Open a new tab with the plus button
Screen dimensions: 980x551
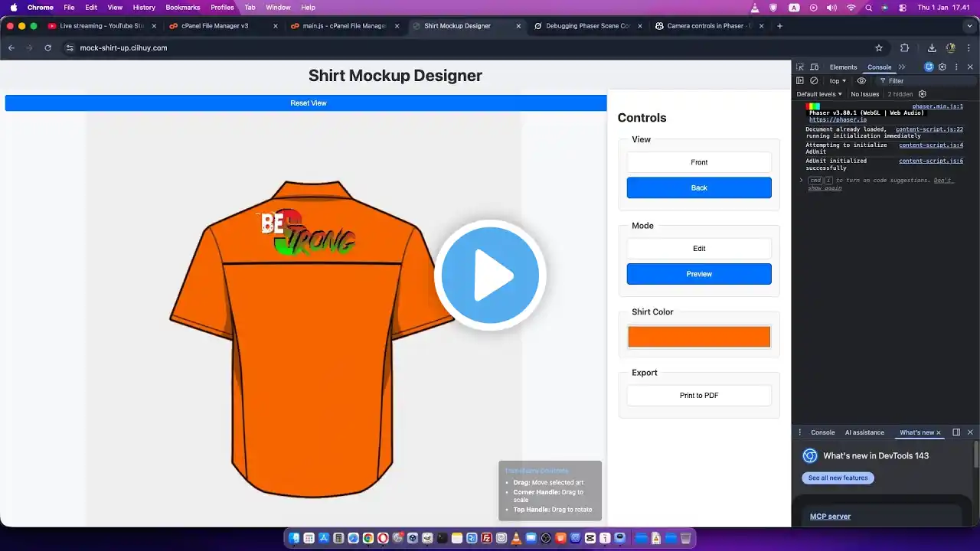click(779, 26)
